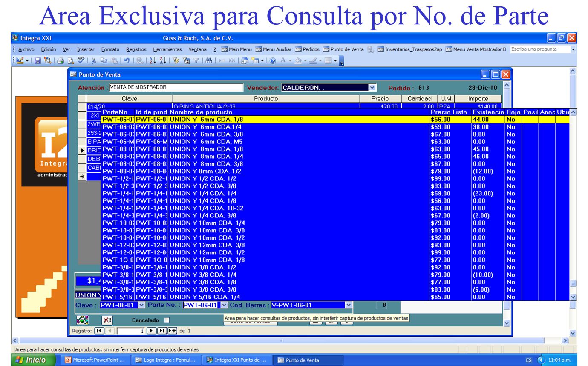
Task: Select row UNION Y 8mm CDA. 1/8
Action: pyautogui.click(x=335, y=149)
